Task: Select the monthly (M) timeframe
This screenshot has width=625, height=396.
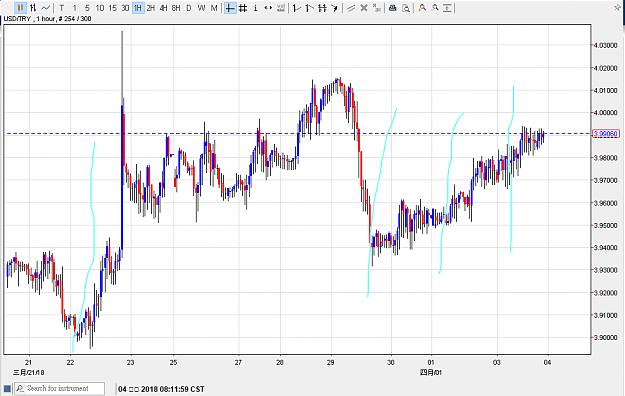Action: click(x=214, y=8)
